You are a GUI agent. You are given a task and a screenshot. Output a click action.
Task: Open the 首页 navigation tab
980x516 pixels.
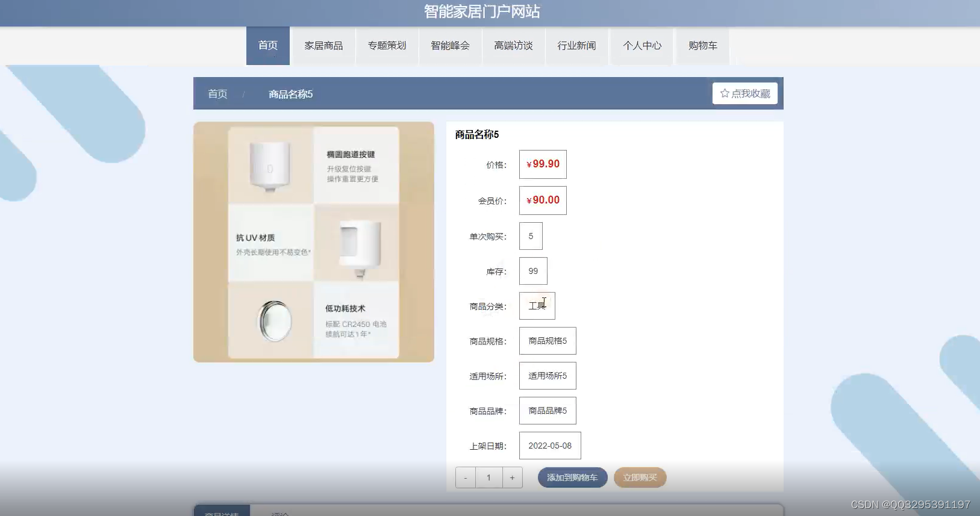[x=268, y=46]
